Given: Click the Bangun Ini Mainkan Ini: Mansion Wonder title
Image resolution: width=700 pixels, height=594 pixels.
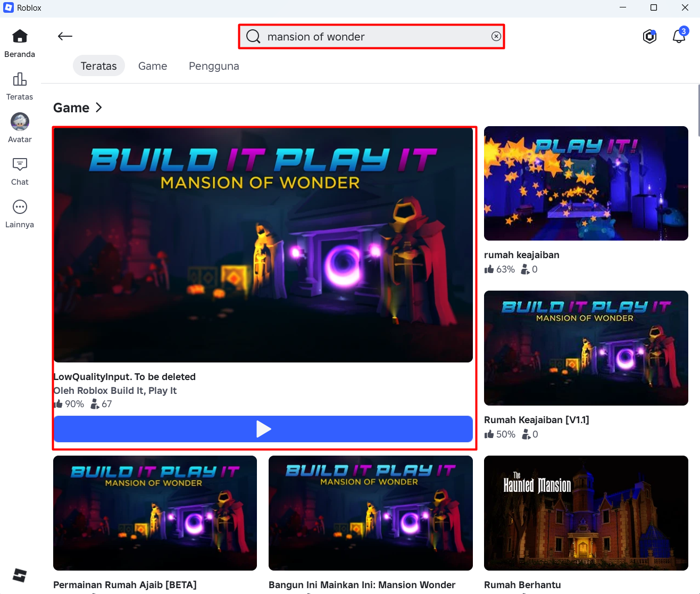Looking at the screenshot, I should pyautogui.click(x=362, y=585).
